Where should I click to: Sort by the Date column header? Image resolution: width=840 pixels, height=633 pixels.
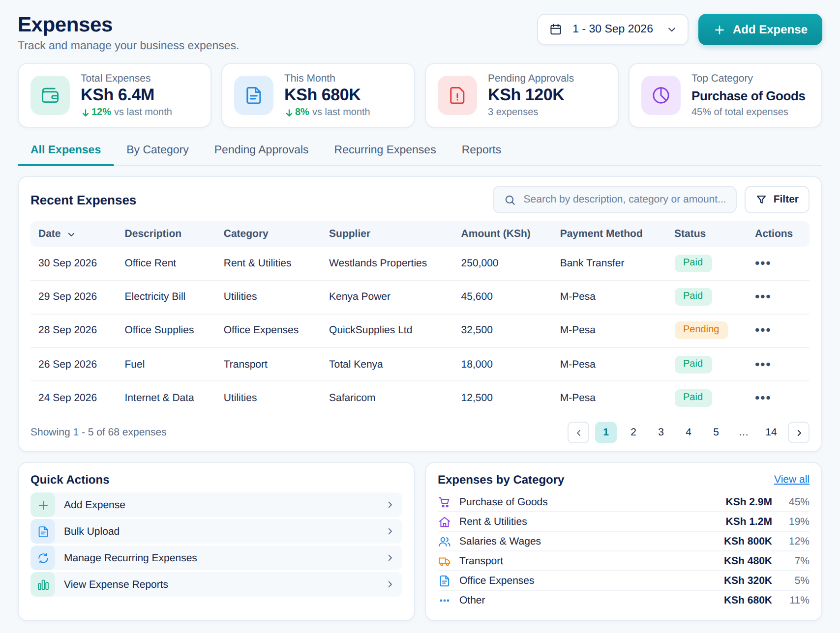click(57, 234)
